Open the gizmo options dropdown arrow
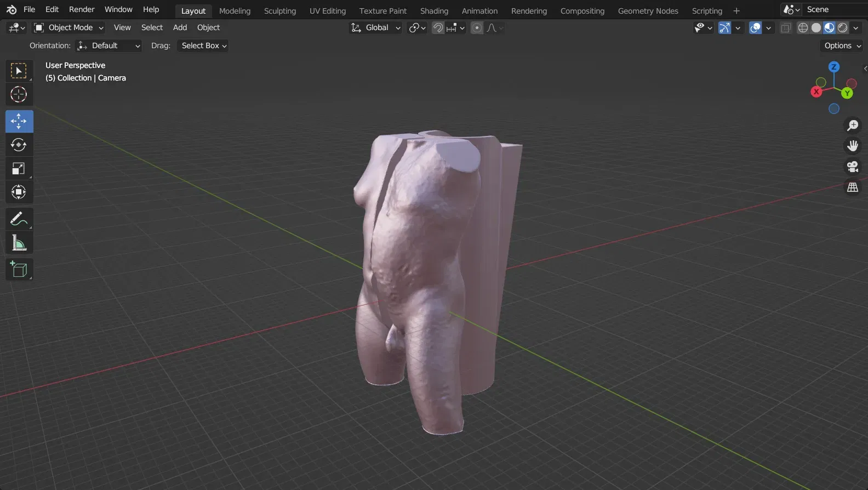868x490 pixels. (738, 28)
